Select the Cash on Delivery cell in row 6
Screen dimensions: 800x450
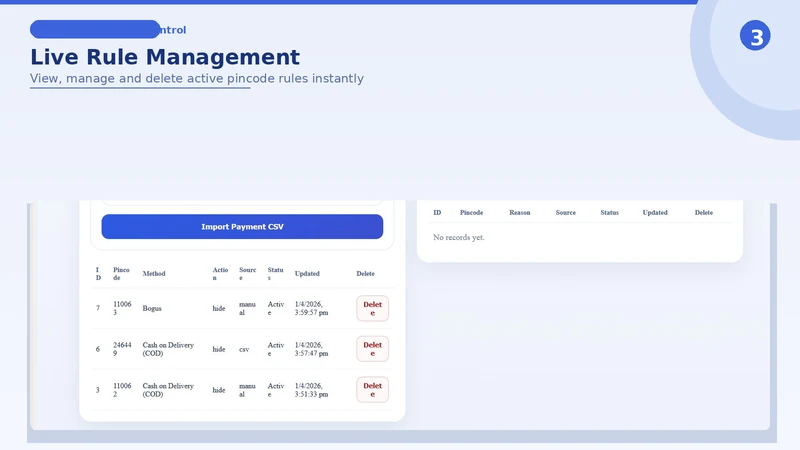(168, 349)
